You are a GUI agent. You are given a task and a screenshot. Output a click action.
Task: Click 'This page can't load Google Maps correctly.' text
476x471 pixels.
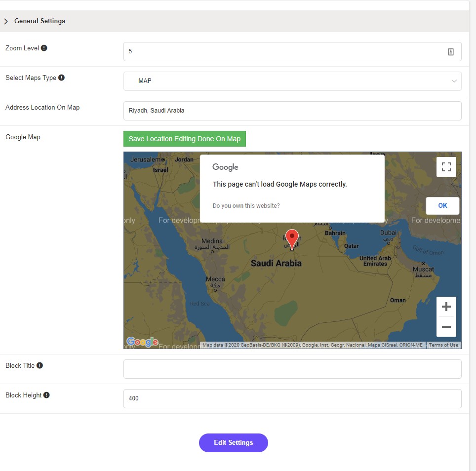(x=279, y=184)
